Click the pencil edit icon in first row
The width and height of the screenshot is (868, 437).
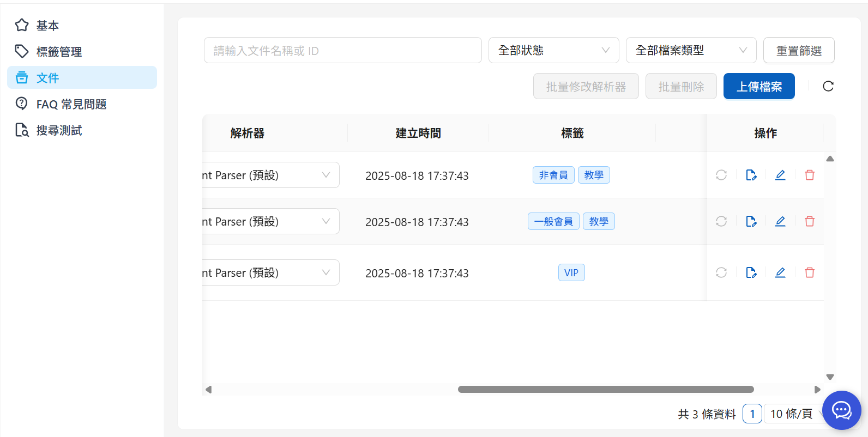point(780,175)
